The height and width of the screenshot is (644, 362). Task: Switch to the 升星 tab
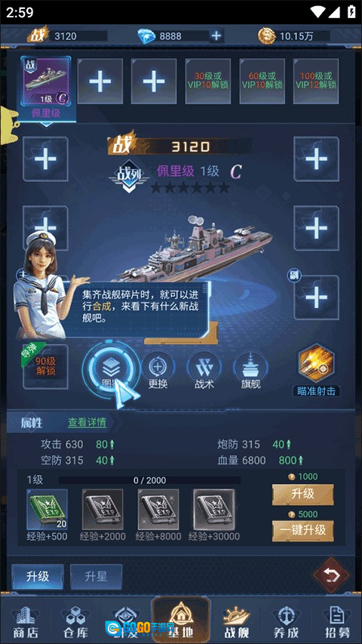[96, 576]
